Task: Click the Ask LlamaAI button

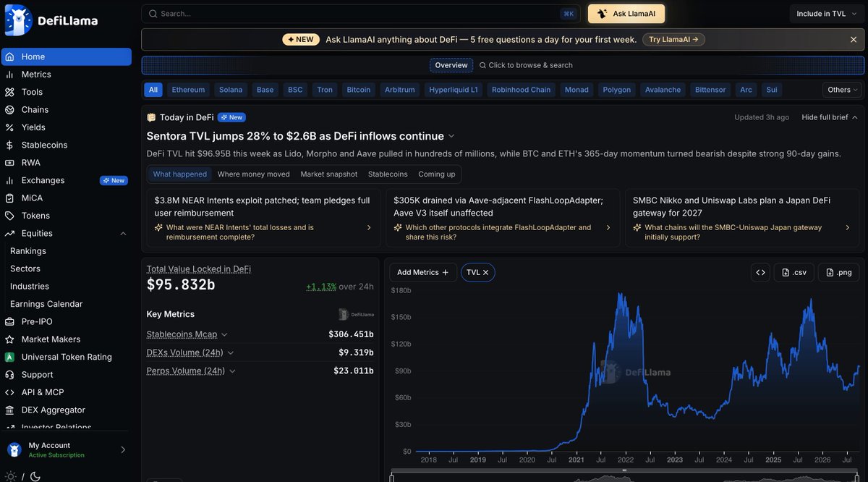Action: click(x=626, y=14)
